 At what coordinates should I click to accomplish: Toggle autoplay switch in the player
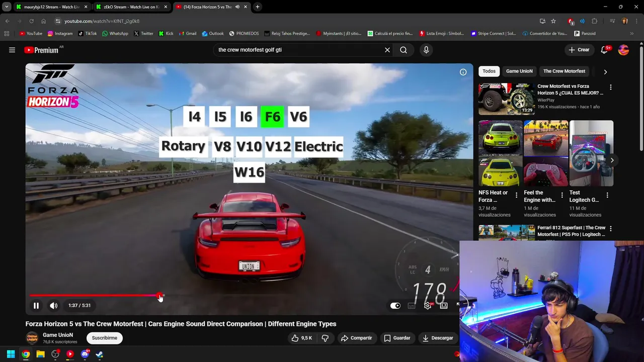pyautogui.click(x=395, y=305)
